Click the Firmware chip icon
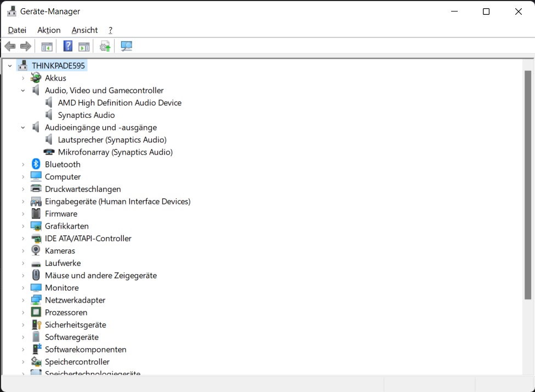The height and width of the screenshot is (392, 535). coord(36,214)
